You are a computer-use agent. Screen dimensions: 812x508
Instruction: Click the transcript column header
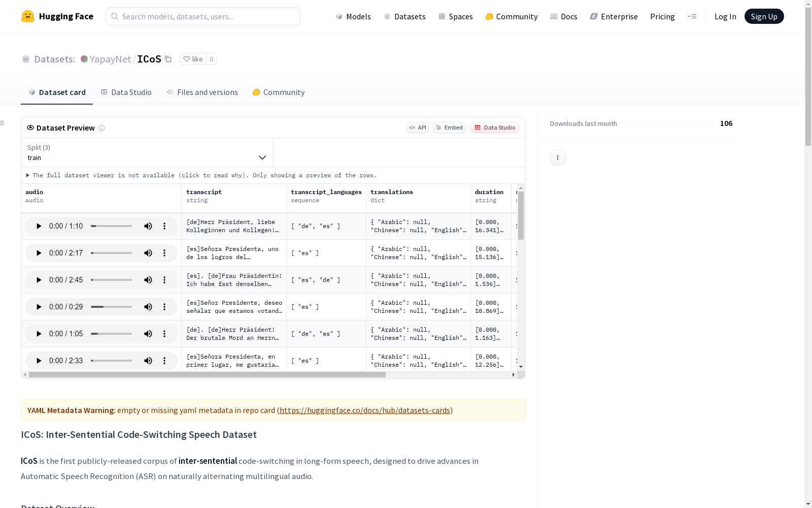tap(234, 198)
